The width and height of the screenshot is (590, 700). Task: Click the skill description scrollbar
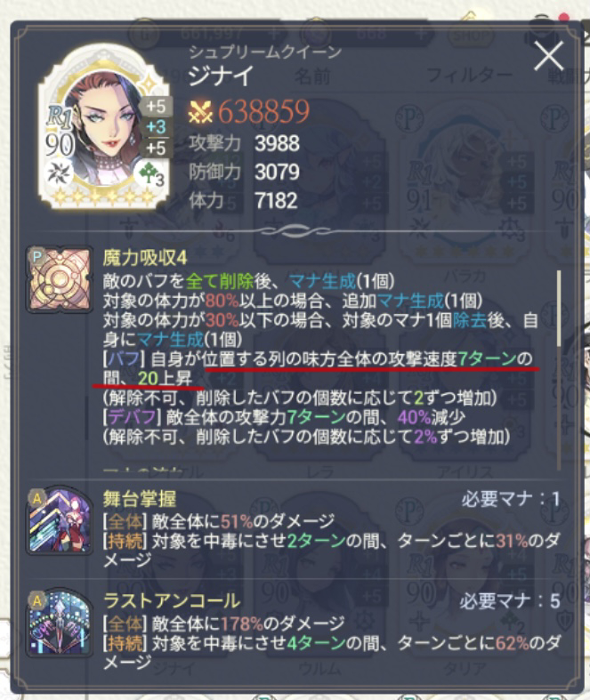click(x=558, y=308)
